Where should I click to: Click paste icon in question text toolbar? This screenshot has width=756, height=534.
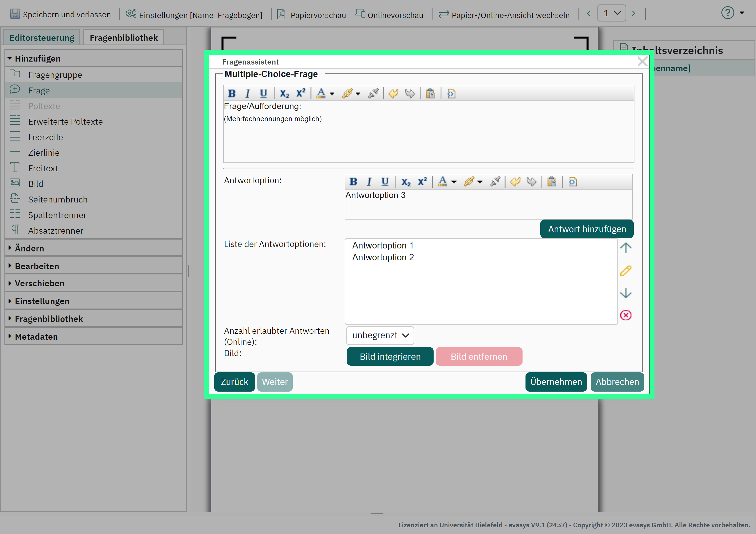click(430, 93)
